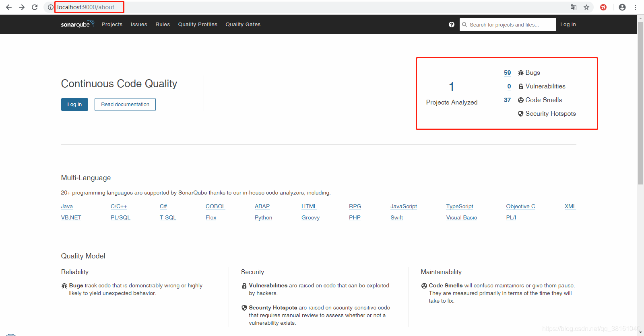Open the 0 Vulnerabilities count link
The image size is (644, 336).
pyautogui.click(x=509, y=86)
